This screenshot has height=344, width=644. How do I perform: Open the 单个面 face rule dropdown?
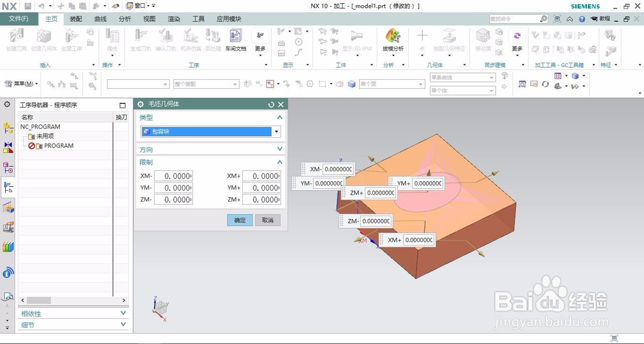point(392,84)
